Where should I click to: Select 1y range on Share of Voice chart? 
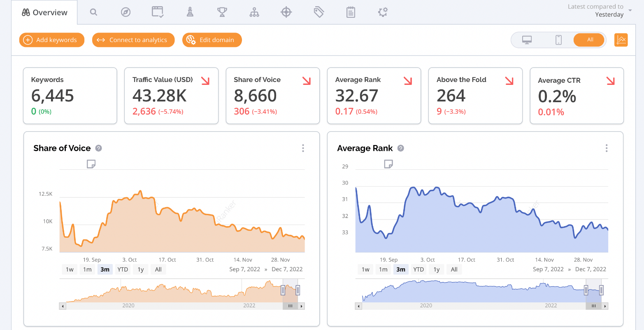[141, 269]
